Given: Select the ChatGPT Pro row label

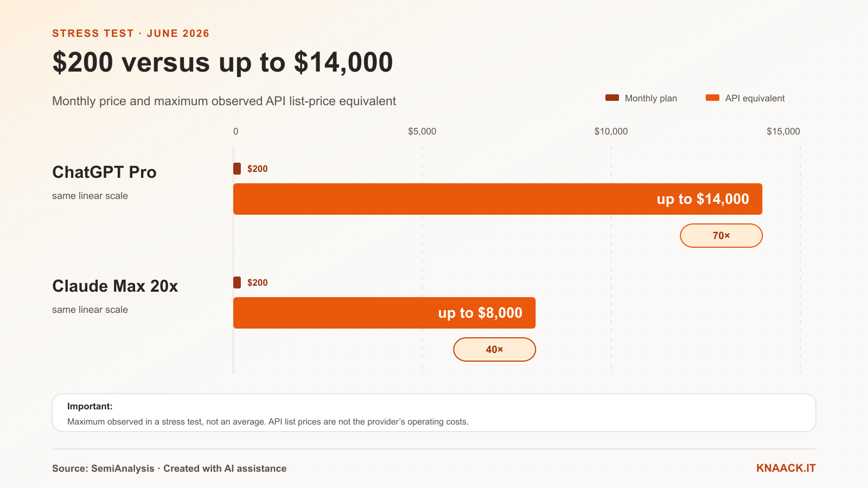Looking at the screenshot, I should [104, 172].
